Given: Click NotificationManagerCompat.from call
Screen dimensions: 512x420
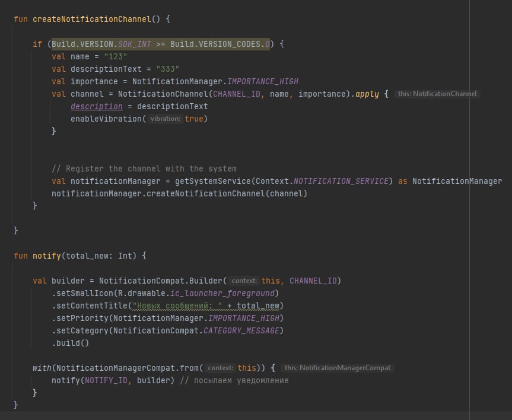Looking at the screenshot, I should point(128,368).
